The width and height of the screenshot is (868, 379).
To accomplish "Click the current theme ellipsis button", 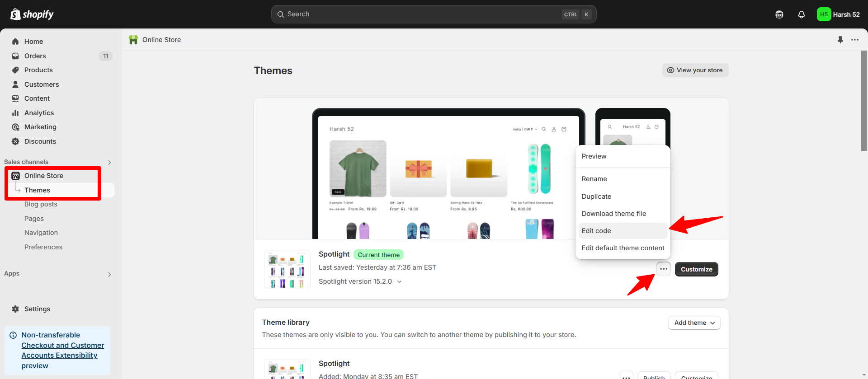I will point(664,269).
